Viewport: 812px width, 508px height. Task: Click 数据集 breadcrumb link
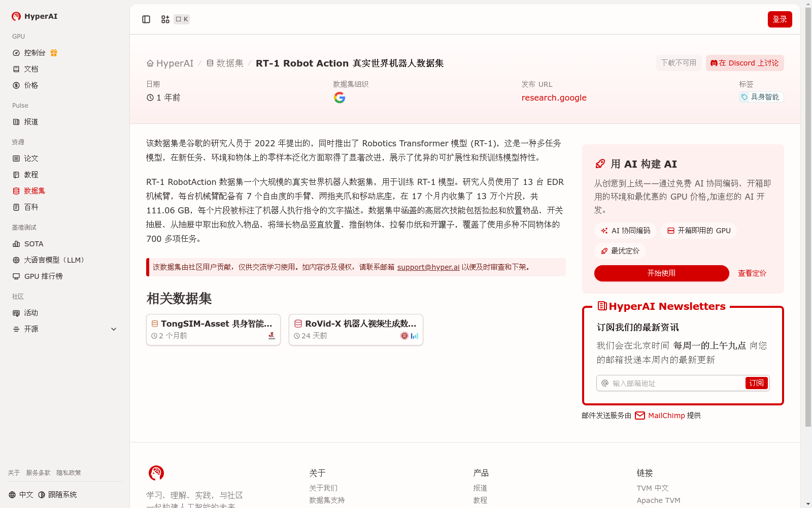[x=225, y=63]
